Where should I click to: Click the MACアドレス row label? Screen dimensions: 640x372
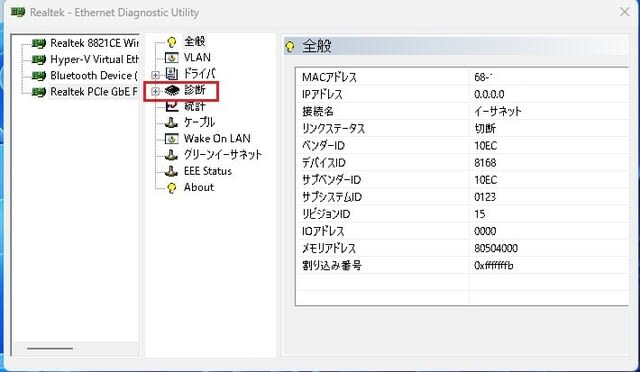329,77
